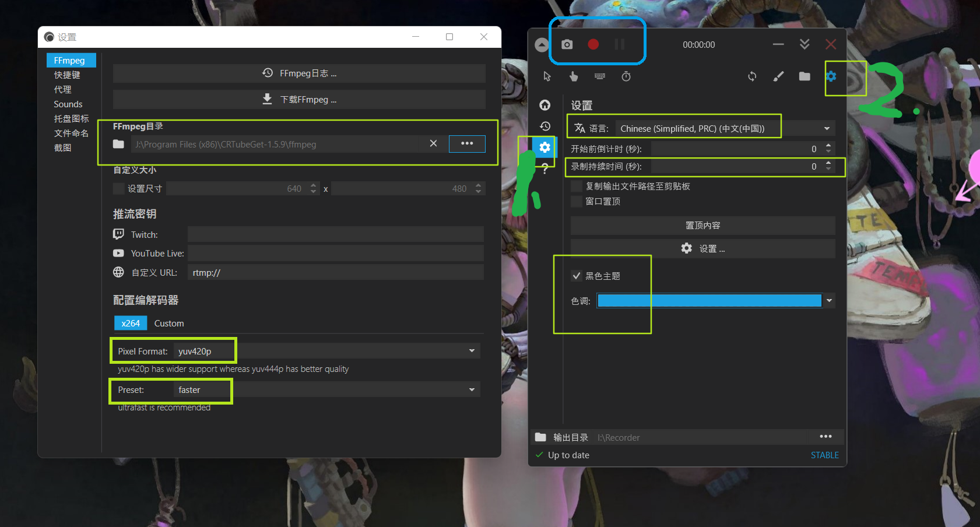Click the FFmpeg folder path text field
The image size is (980, 527).
tap(279, 144)
